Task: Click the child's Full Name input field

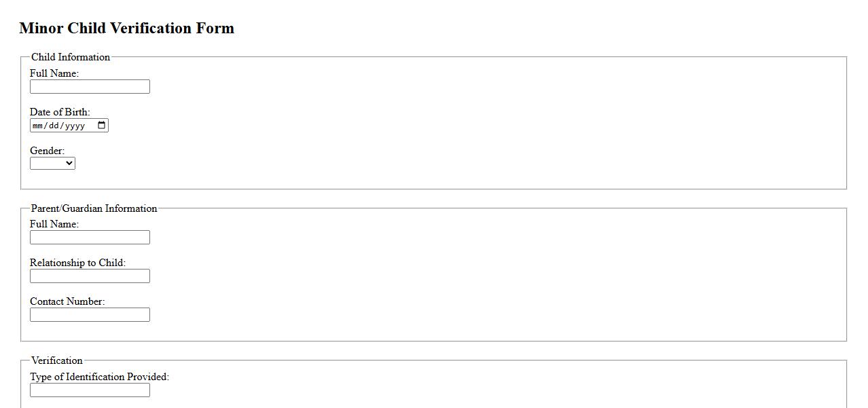Action: tap(90, 87)
